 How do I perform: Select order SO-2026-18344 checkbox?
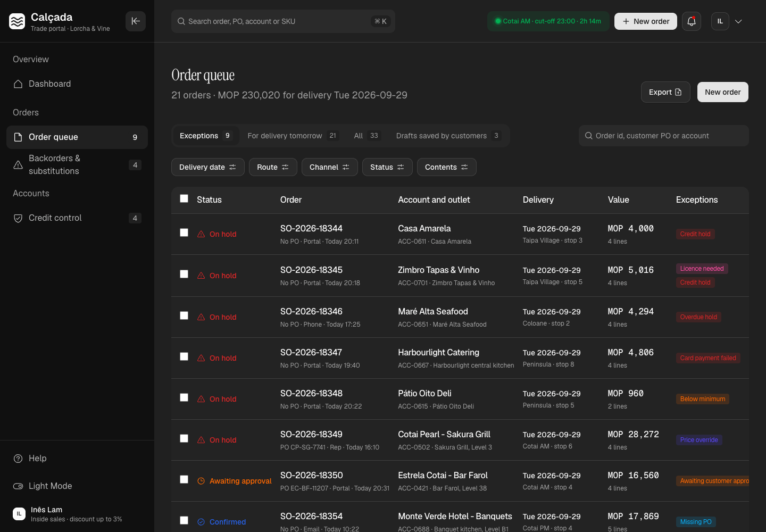pyautogui.click(x=184, y=232)
